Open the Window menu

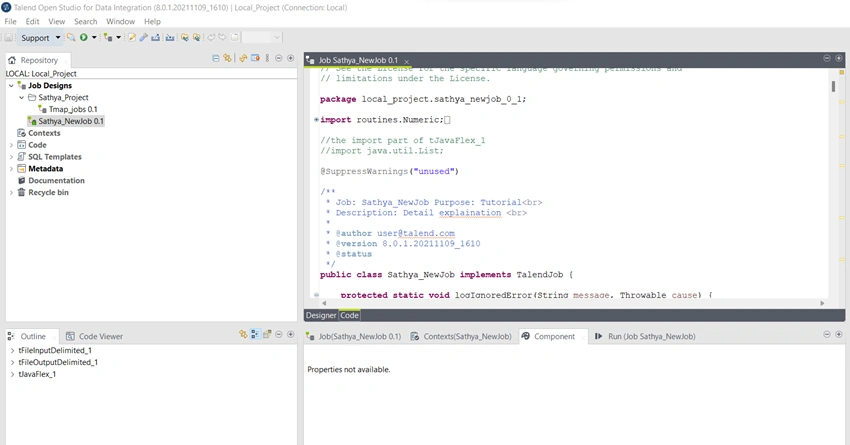[120, 22]
